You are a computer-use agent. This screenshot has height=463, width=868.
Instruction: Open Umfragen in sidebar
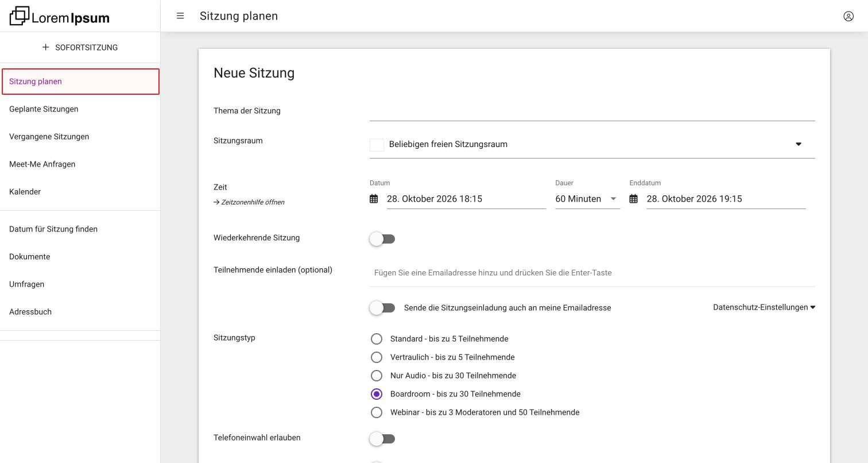pyautogui.click(x=80, y=284)
